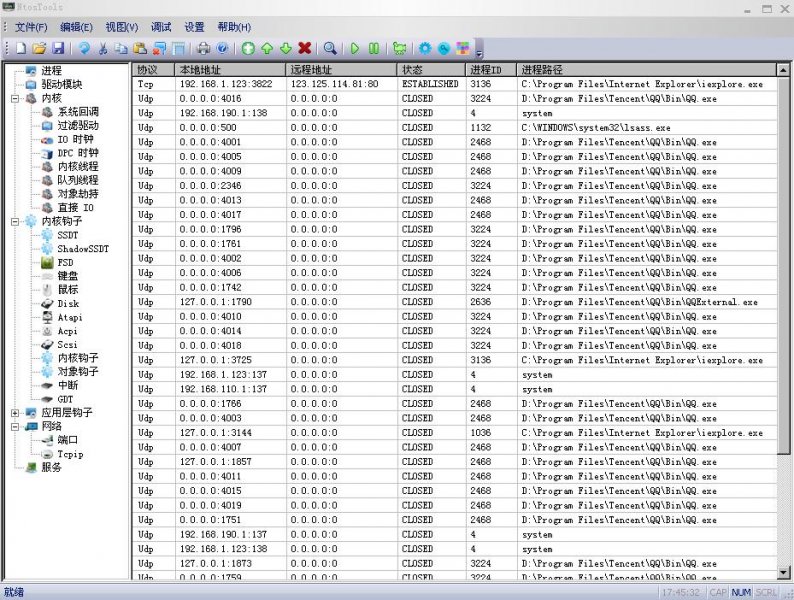Open the 设置 menu
This screenshot has height=600, width=794.
click(194, 27)
